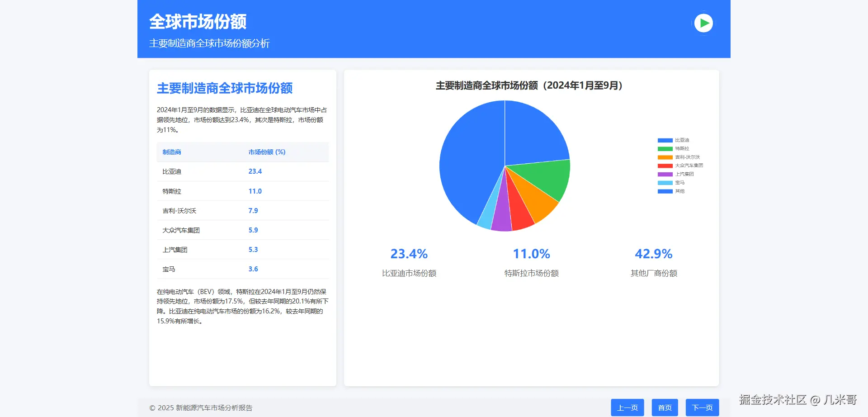
Task: Click the 下一页 navigation button
Action: (x=702, y=407)
